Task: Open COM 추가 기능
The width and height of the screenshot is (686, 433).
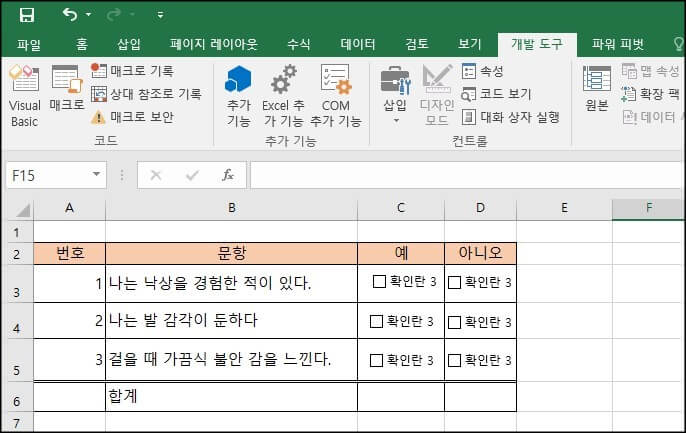Action: coord(336,96)
